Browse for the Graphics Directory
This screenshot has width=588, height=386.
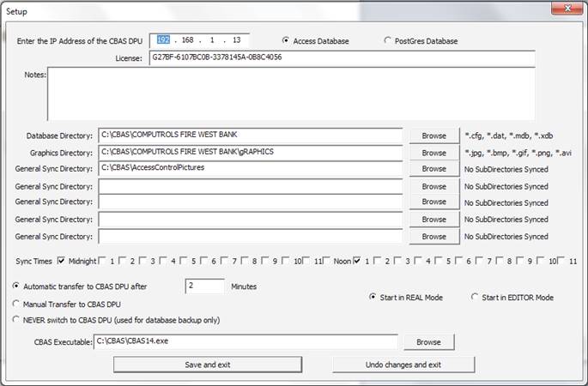coord(433,153)
